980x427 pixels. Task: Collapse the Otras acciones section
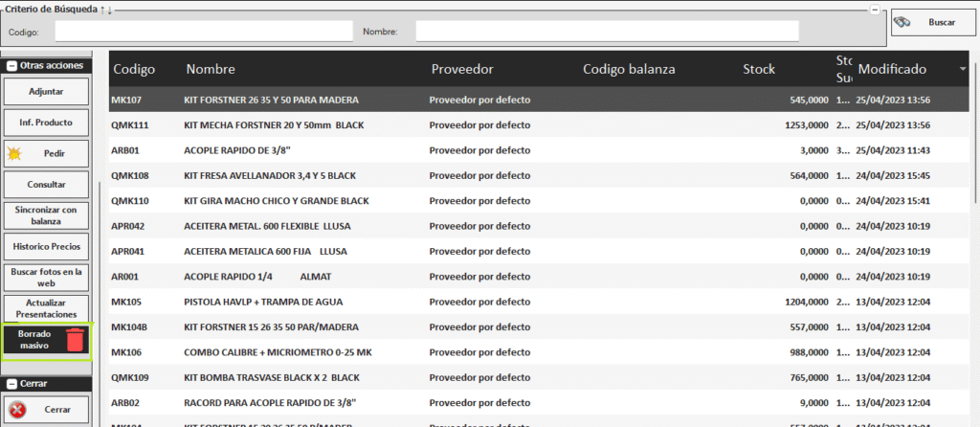12,66
